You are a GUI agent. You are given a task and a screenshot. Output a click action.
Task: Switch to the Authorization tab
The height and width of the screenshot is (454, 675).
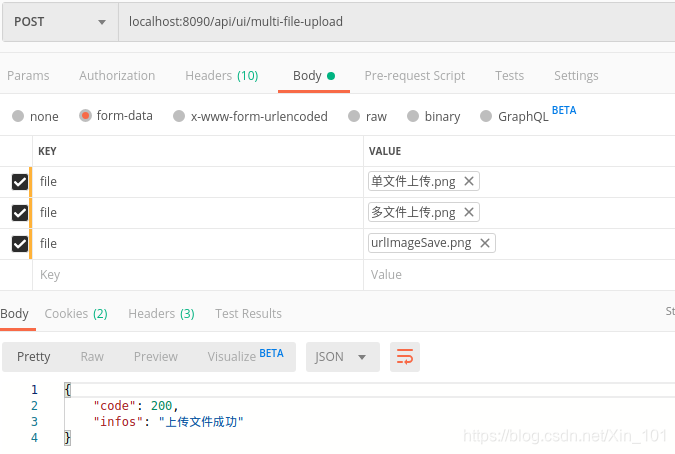pos(117,76)
